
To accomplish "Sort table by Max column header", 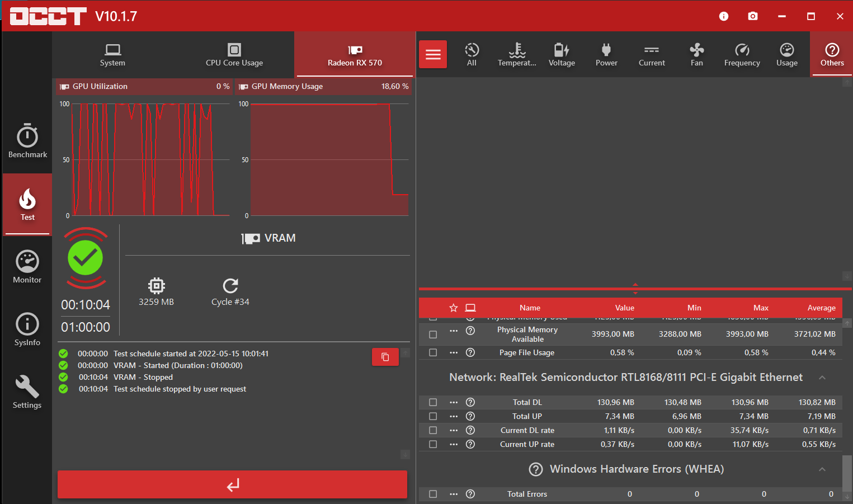I will tap(761, 308).
